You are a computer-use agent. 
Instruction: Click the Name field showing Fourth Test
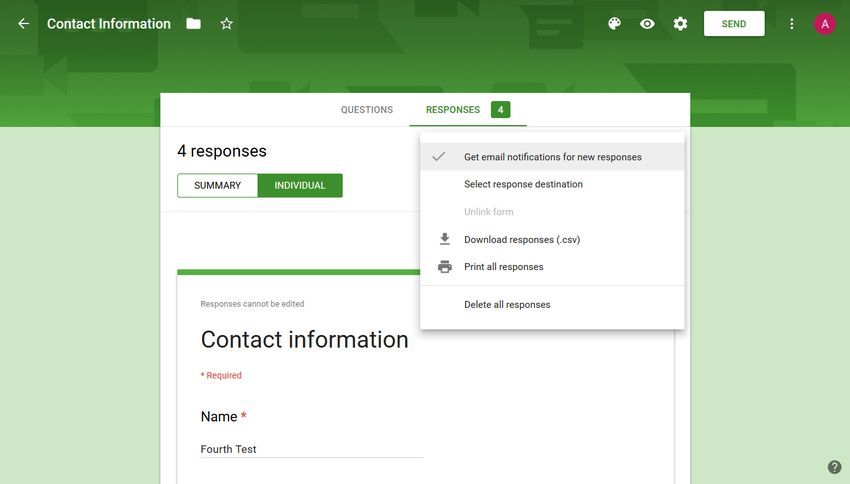(x=311, y=449)
